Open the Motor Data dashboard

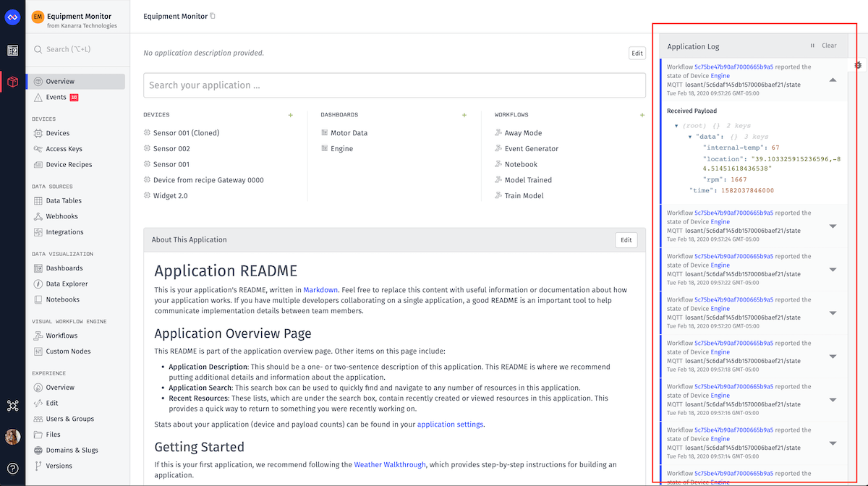coord(349,133)
